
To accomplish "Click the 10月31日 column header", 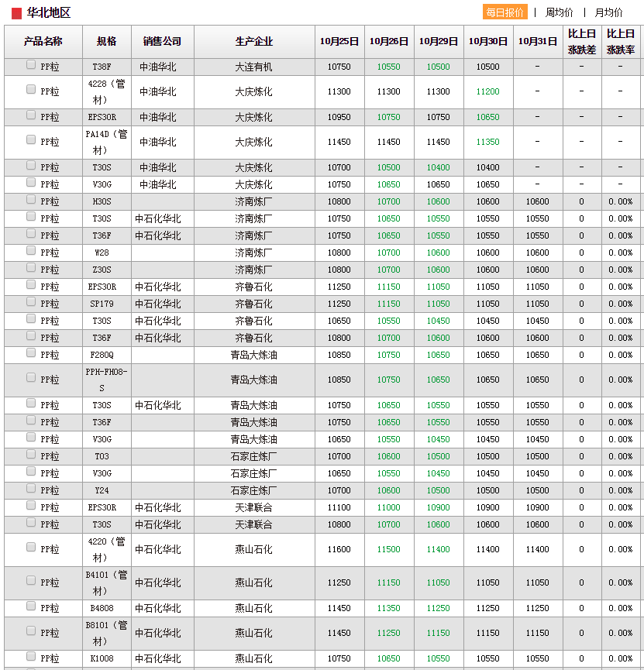I will (538, 42).
